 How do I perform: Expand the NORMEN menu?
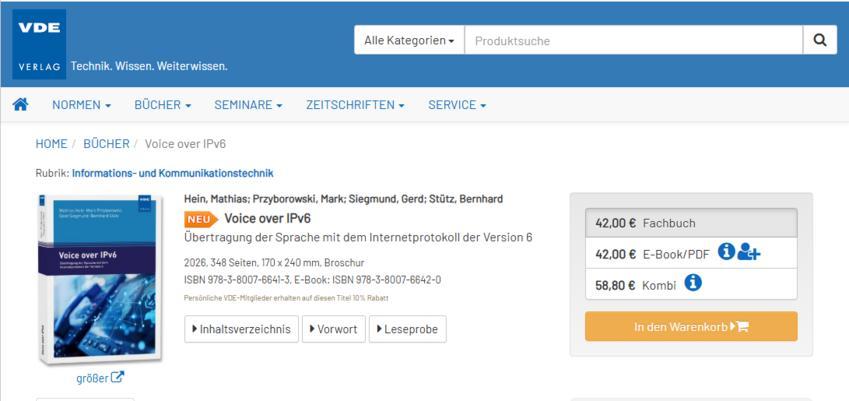81,105
